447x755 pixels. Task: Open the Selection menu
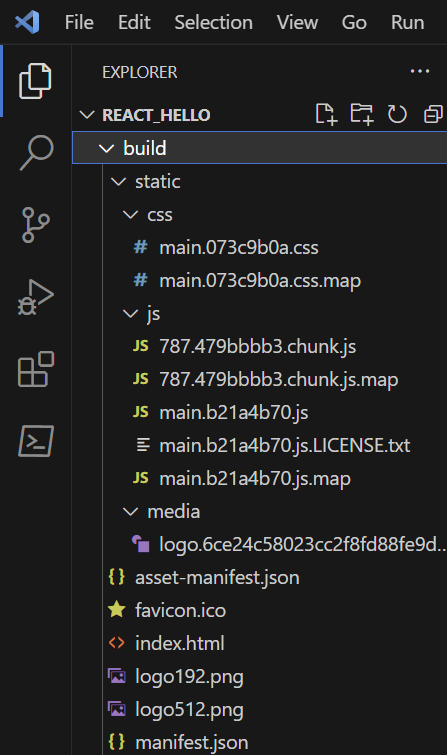(213, 23)
